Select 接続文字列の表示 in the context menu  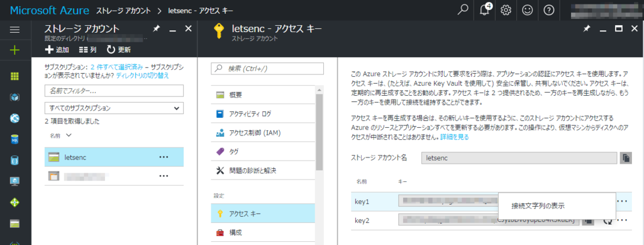(557, 205)
